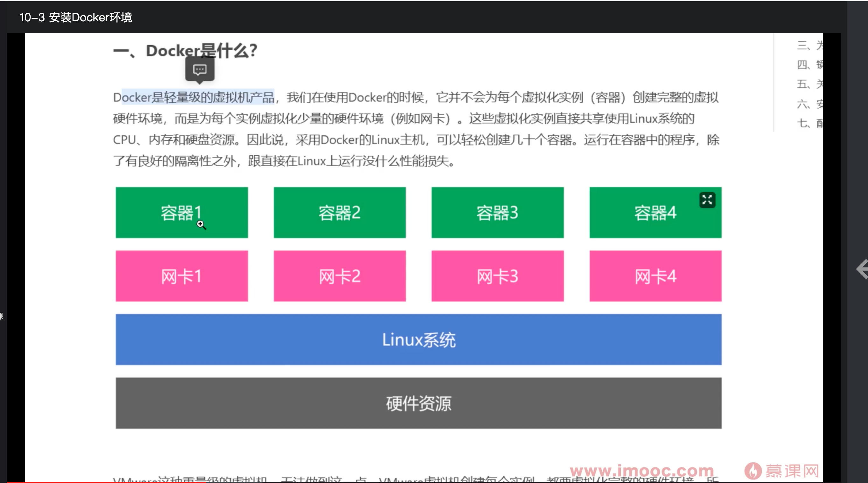Open outline entry 三 in sidebar

(x=809, y=45)
